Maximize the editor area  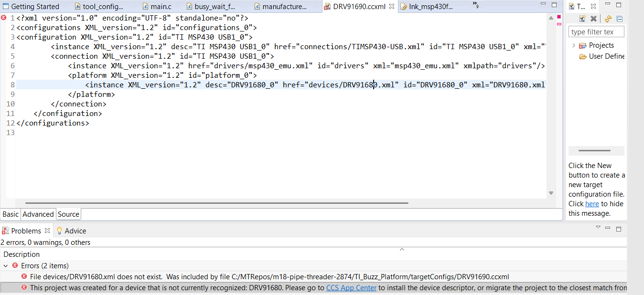pyautogui.click(x=554, y=5)
